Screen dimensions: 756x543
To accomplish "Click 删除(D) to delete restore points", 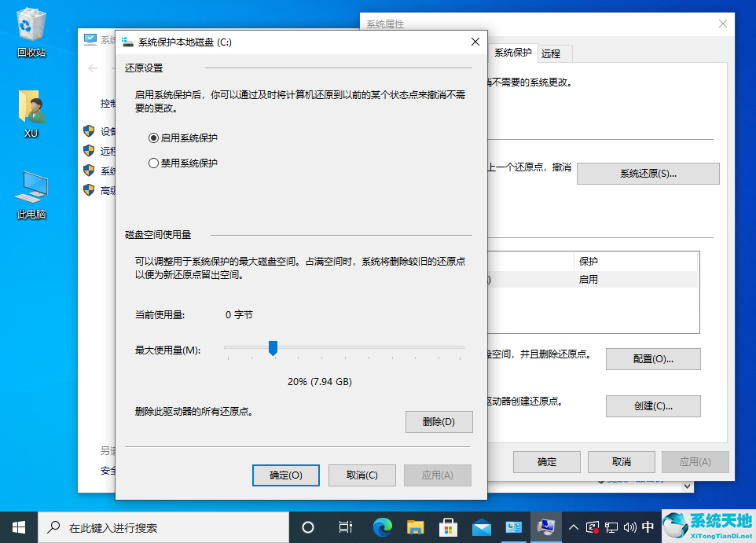I will point(439,422).
